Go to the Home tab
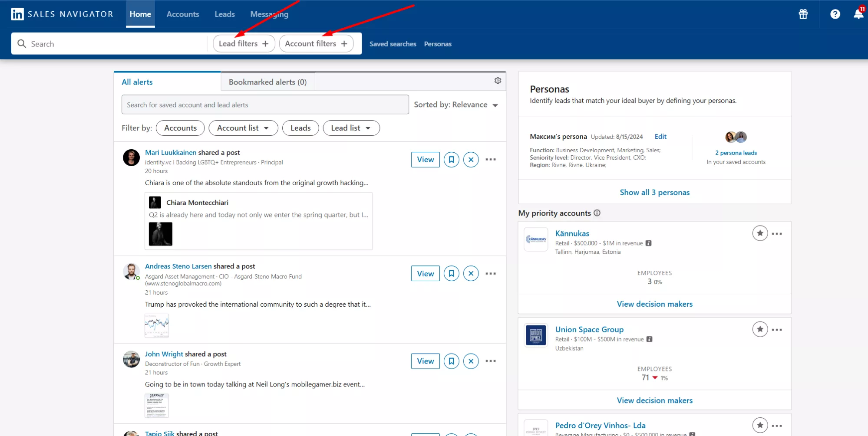 (x=140, y=14)
